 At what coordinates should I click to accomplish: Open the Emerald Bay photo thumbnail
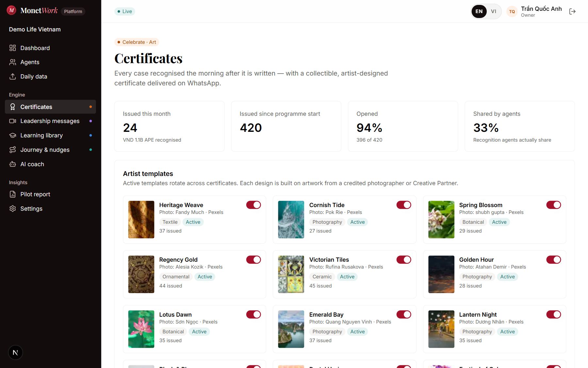point(291,329)
